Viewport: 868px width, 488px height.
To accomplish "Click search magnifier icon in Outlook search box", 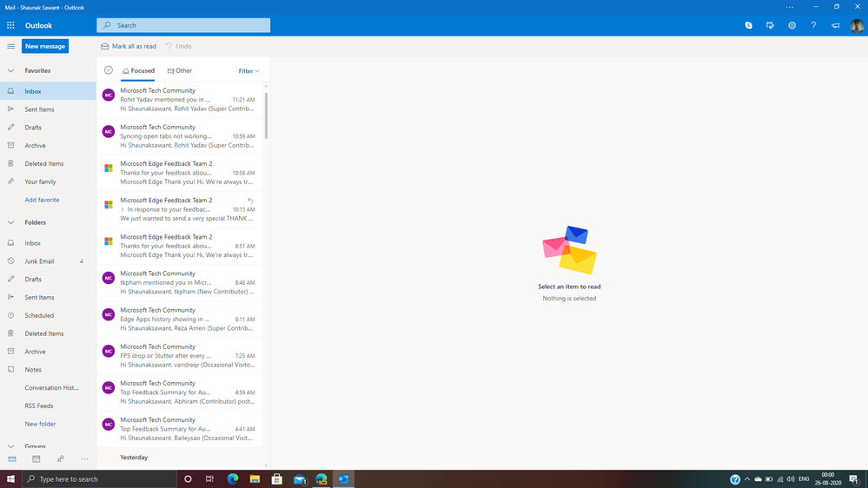I will [x=107, y=25].
